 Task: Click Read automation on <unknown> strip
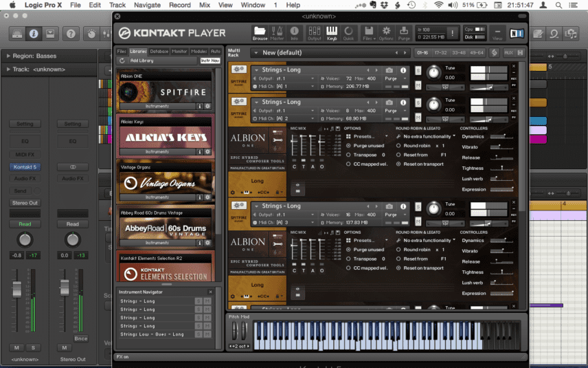pyautogui.click(x=25, y=224)
